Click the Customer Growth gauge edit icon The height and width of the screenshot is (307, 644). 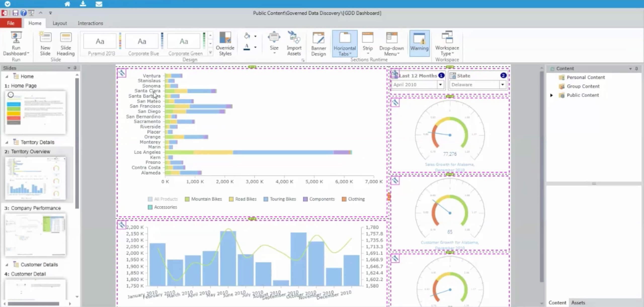395,180
